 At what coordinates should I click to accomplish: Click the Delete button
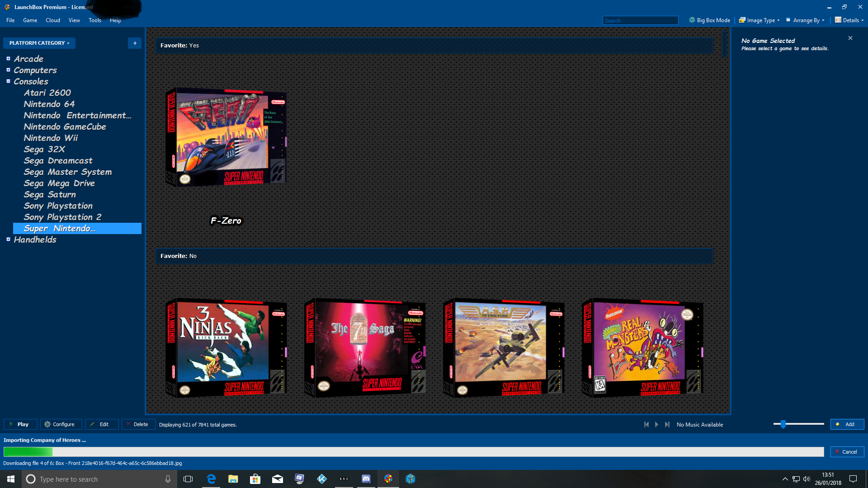point(138,424)
